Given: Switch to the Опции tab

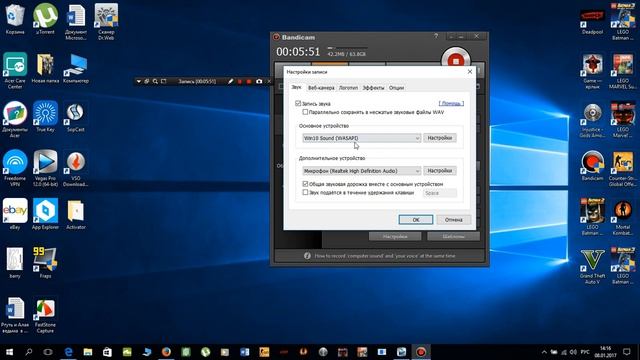Looking at the screenshot, I should coord(396,88).
